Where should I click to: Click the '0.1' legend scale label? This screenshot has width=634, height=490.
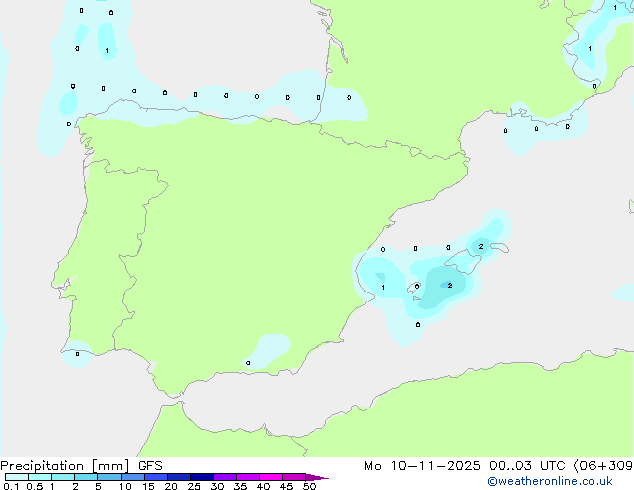pos(11,486)
